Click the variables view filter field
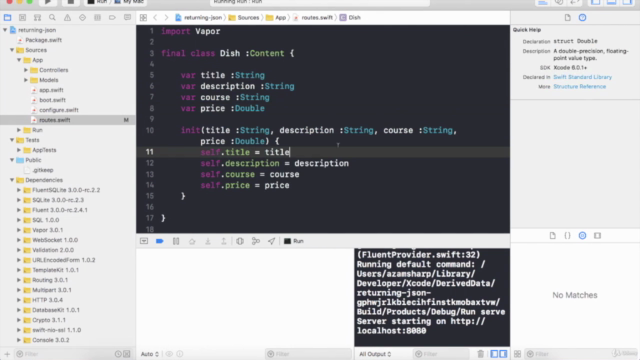 pos(308,354)
